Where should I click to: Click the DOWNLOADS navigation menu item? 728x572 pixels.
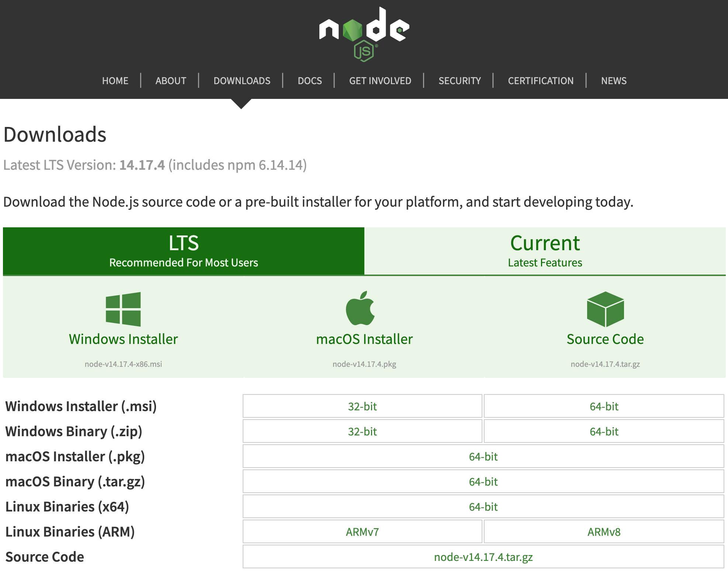[241, 80]
